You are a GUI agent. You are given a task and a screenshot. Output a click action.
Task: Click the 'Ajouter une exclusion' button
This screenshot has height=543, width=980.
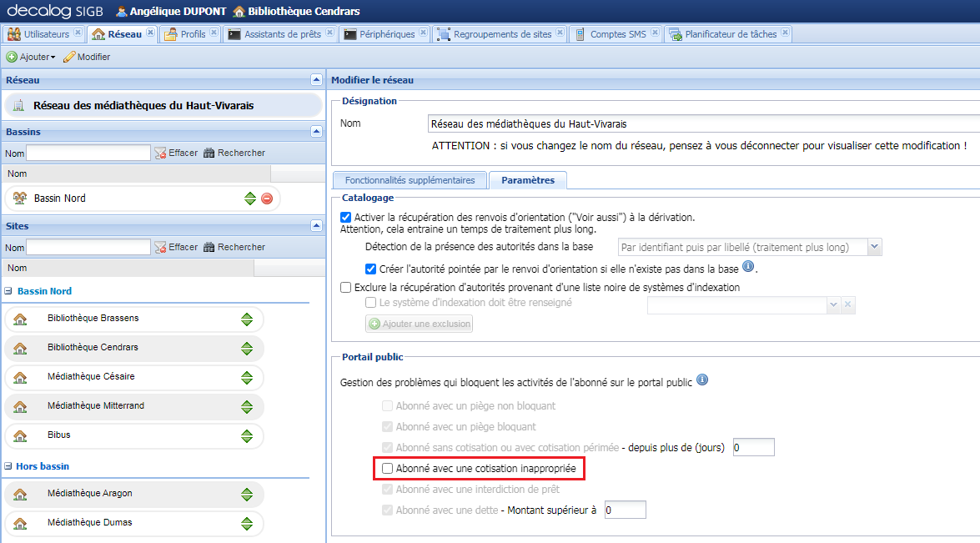[418, 324]
